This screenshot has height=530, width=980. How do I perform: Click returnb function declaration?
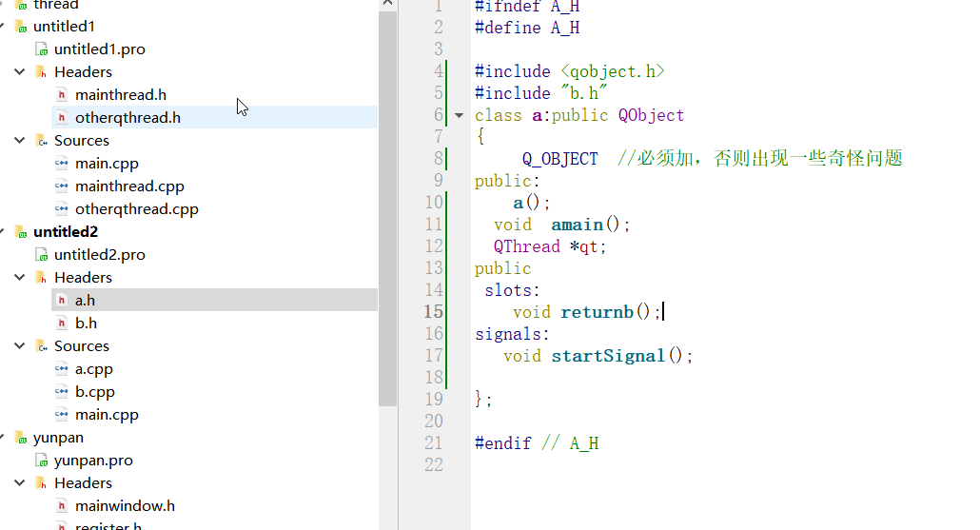point(597,312)
